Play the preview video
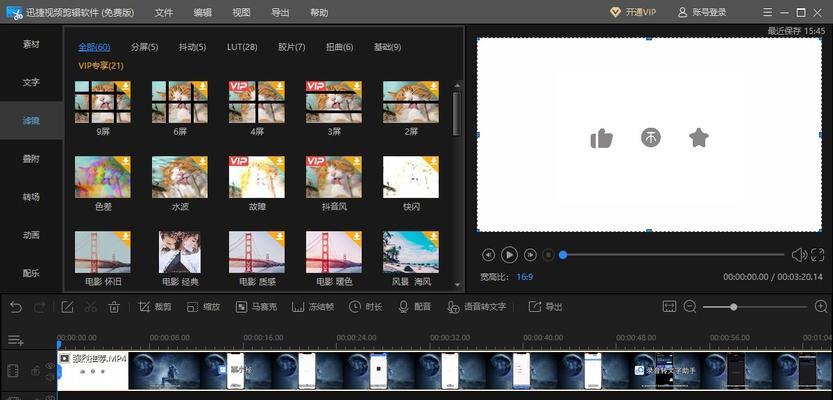833x400 pixels. [509, 255]
